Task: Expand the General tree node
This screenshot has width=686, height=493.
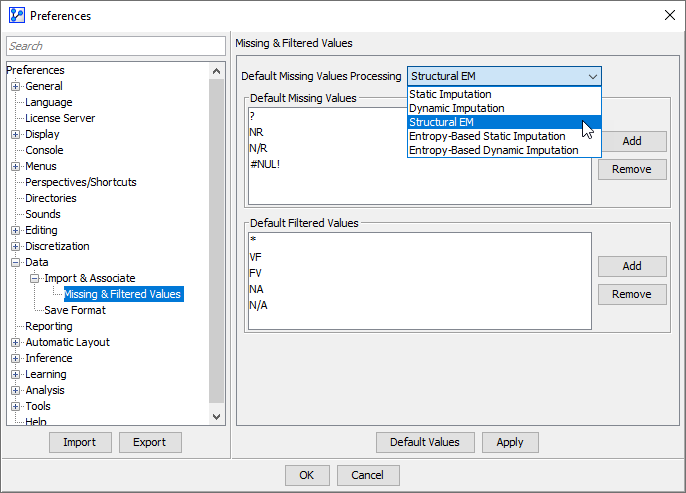Action: point(16,86)
